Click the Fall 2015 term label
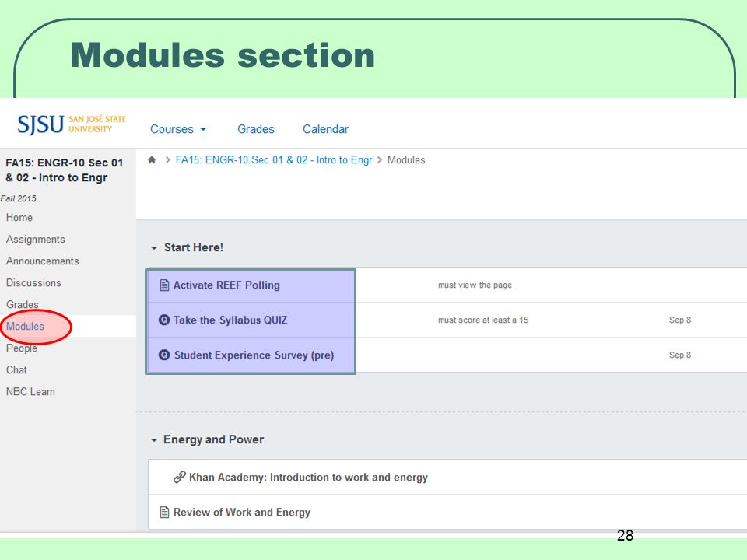Screen dimensions: 747x560 point(18,198)
